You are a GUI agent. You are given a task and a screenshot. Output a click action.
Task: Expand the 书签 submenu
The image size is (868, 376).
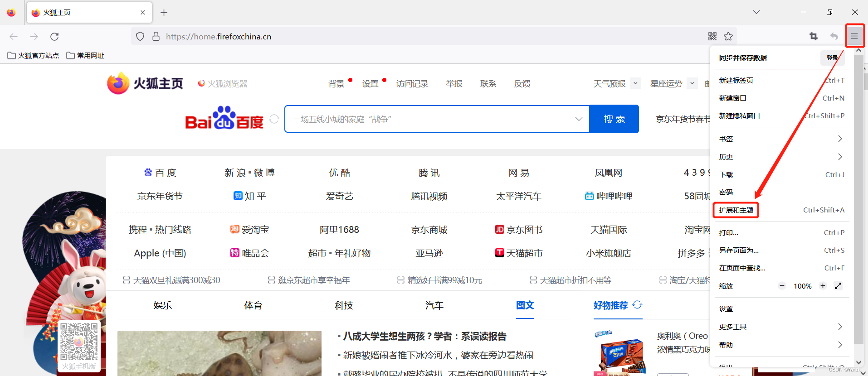781,139
